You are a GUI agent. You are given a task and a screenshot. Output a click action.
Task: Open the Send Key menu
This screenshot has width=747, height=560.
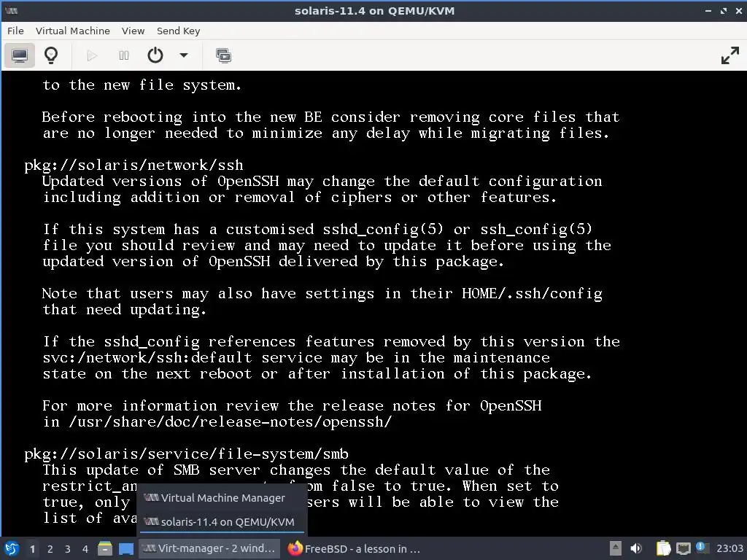click(178, 31)
